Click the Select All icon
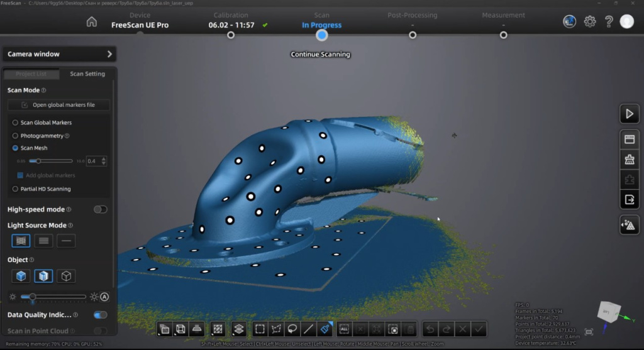The width and height of the screenshot is (644, 350). 344,329
